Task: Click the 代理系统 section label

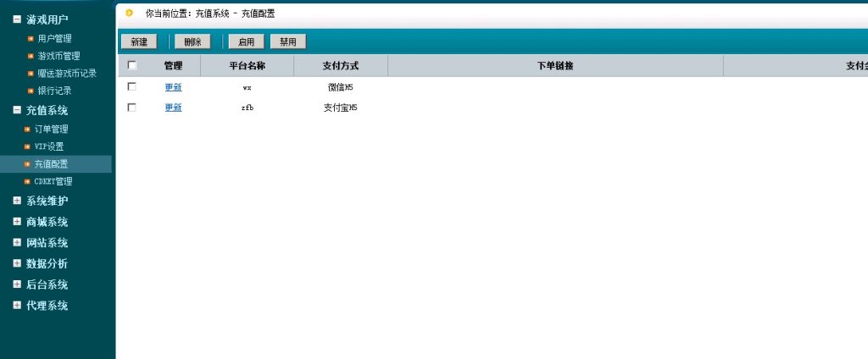Action: pos(47,306)
